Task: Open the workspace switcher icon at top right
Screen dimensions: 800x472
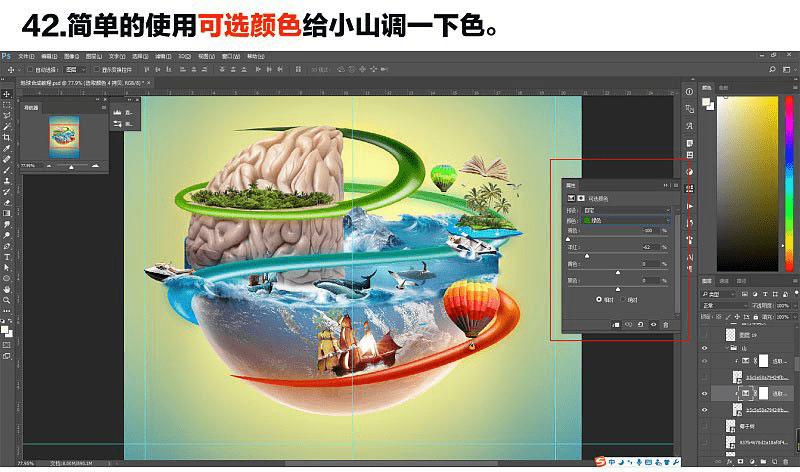Action: pos(786,69)
